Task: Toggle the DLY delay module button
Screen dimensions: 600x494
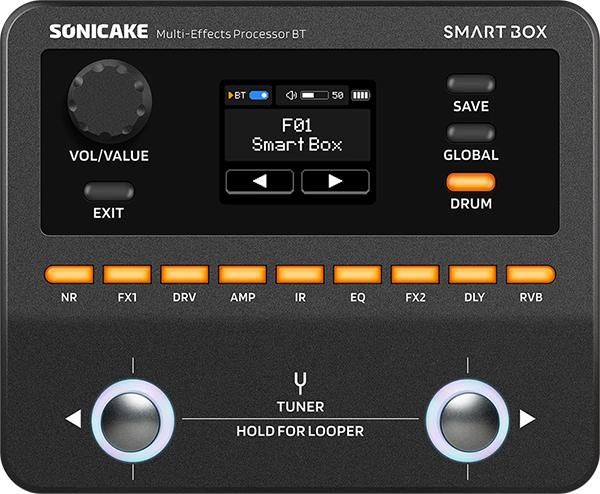Action: click(x=473, y=274)
